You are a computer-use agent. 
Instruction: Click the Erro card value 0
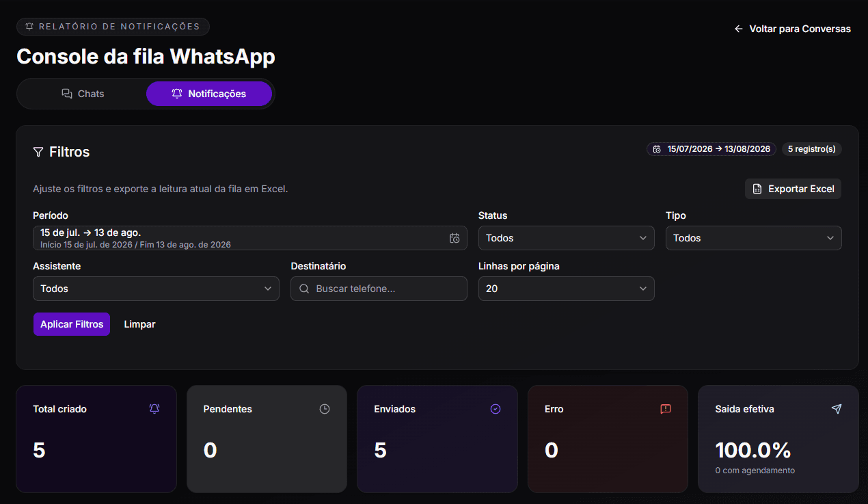click(x=551, y=450)
